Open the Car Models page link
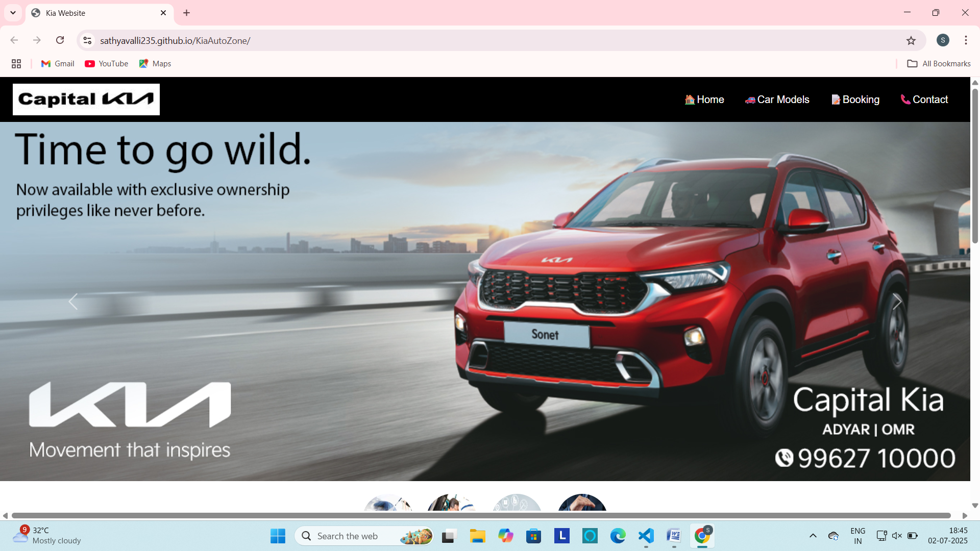Image resolution: width=980 pixels, height=551 pixels. (x=777, y=99)
